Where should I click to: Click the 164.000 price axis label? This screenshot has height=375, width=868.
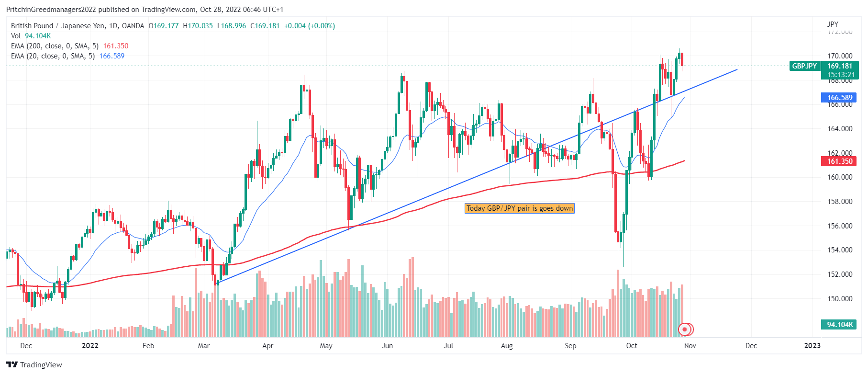[x=840, y=129]
